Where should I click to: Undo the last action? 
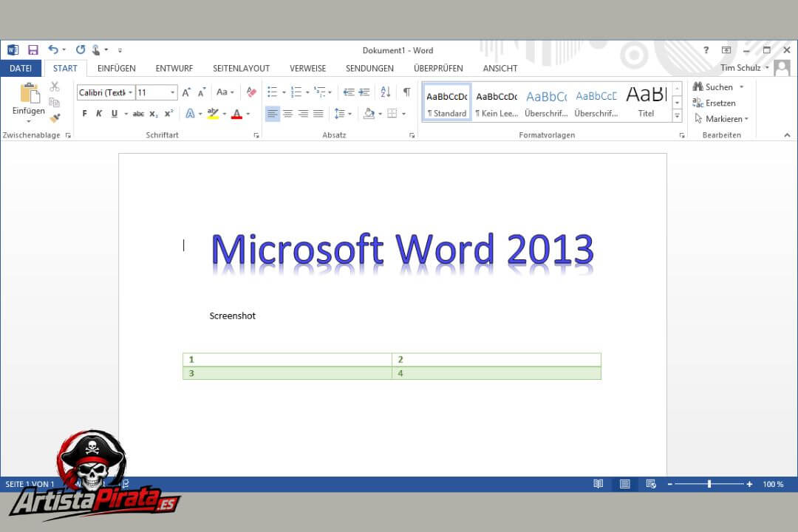53,50
